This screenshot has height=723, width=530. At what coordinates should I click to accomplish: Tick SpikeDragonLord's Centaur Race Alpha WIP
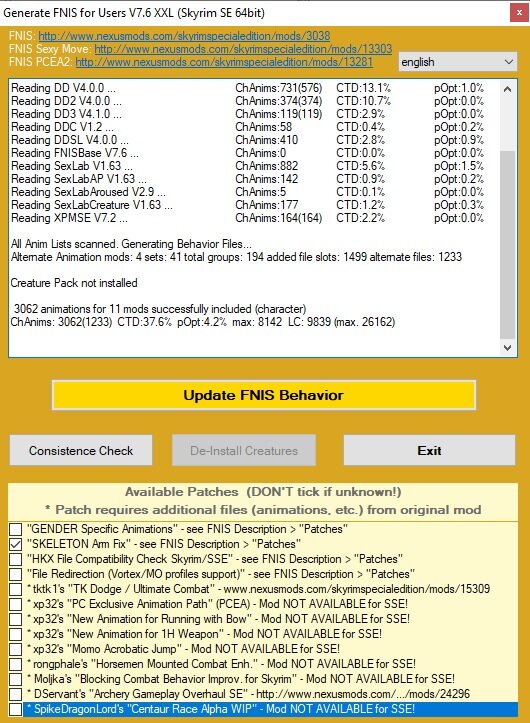(x=16, y=709)
